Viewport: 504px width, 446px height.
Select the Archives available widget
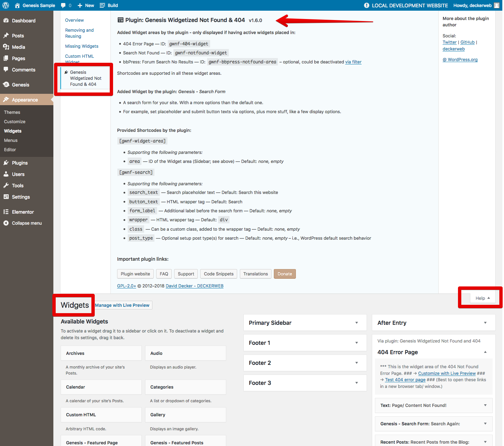pos(101,353)
